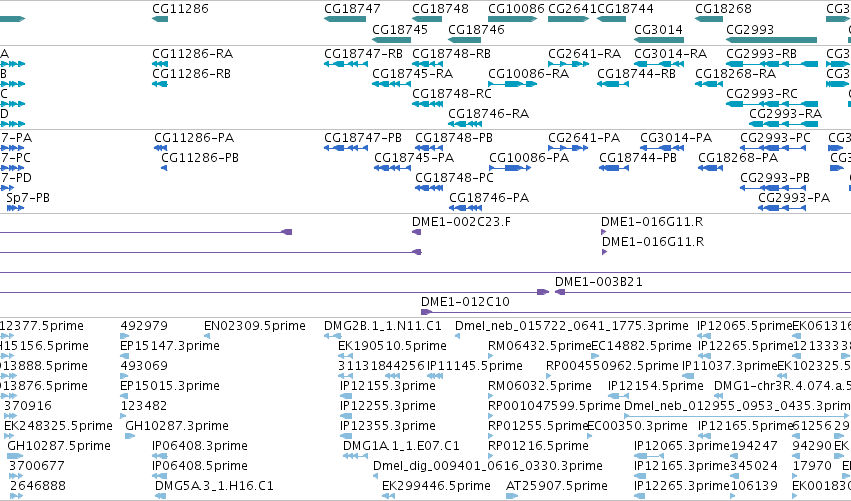Click EST DMG2B.1_1.N11.C1
Screen dimensions: 851x501
click(383, 326)
